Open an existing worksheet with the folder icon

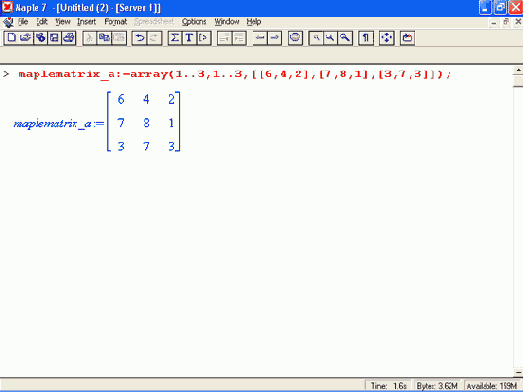coord(26,38)
